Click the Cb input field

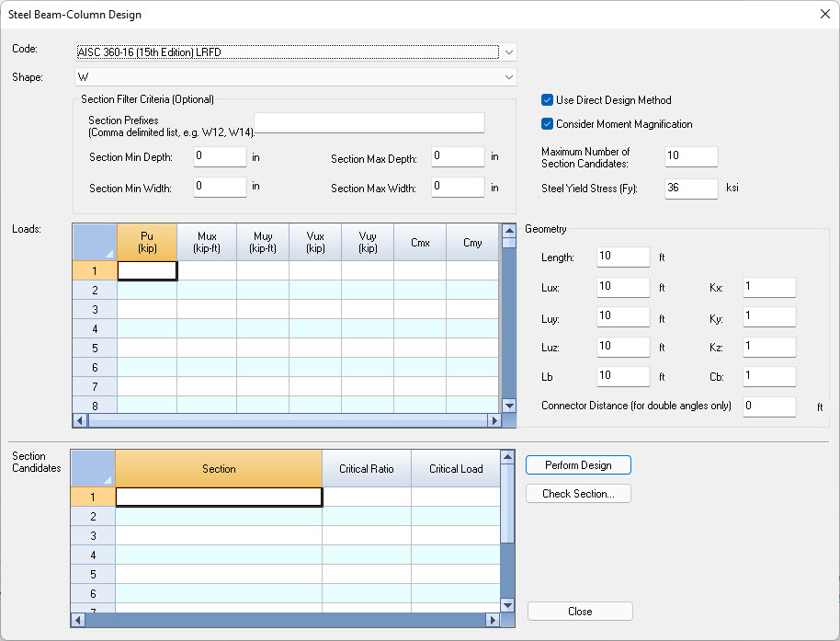point(769,376)
